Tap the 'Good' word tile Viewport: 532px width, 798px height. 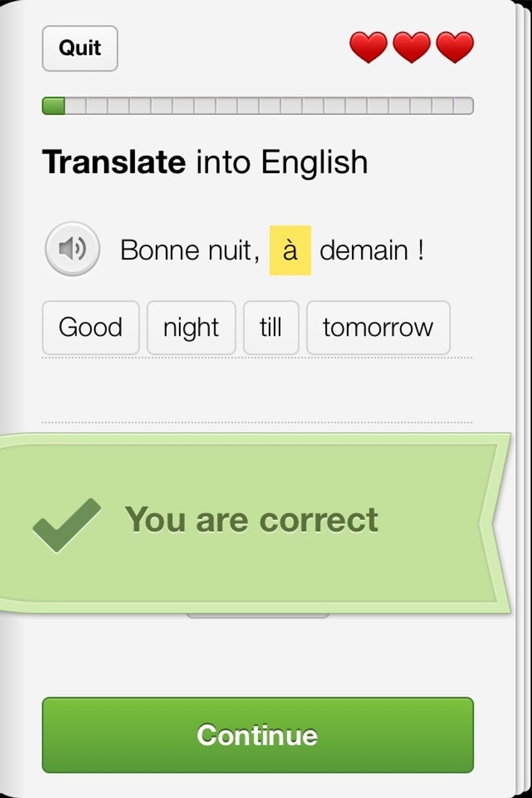coord(91,328)
